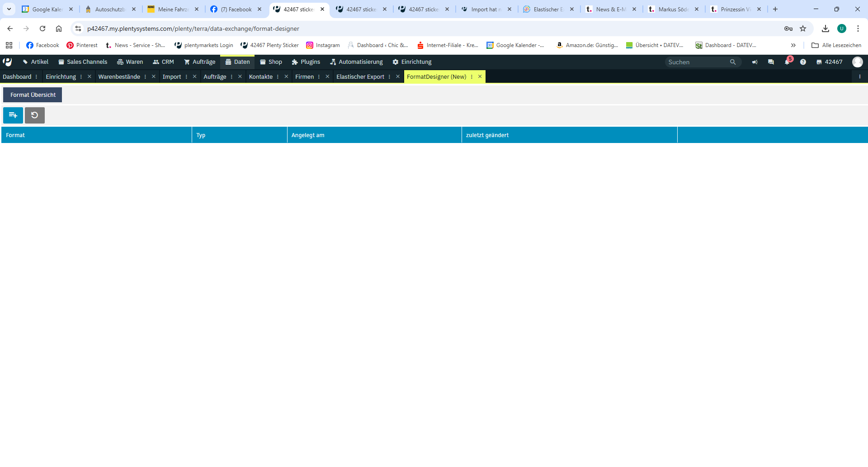
Task: Click the add new format icon
Action: click(13, 115)
